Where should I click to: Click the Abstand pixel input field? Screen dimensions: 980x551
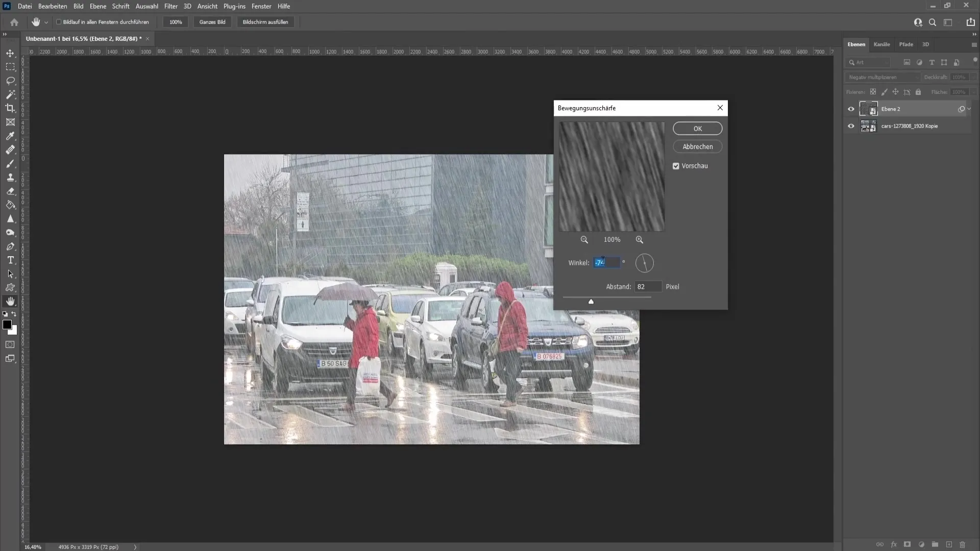coord(648,287)
